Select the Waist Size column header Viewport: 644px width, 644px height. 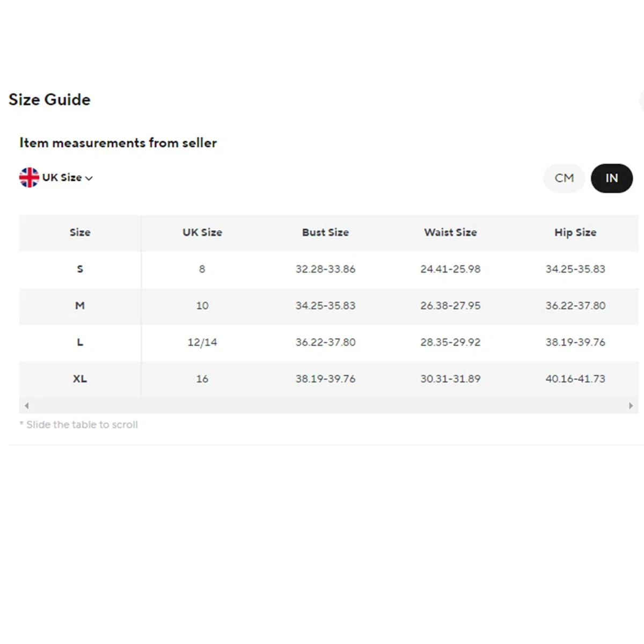(x=450, y=232)
